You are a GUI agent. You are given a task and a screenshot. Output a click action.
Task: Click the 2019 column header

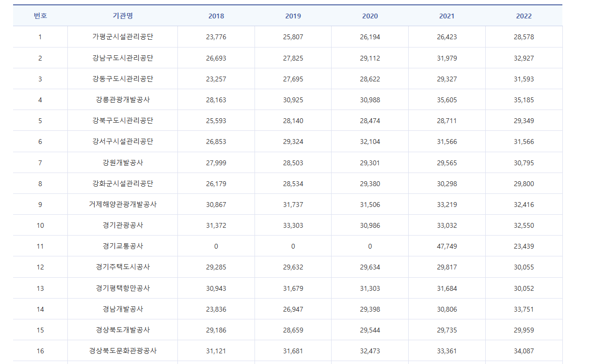click(x=293, y=16)
